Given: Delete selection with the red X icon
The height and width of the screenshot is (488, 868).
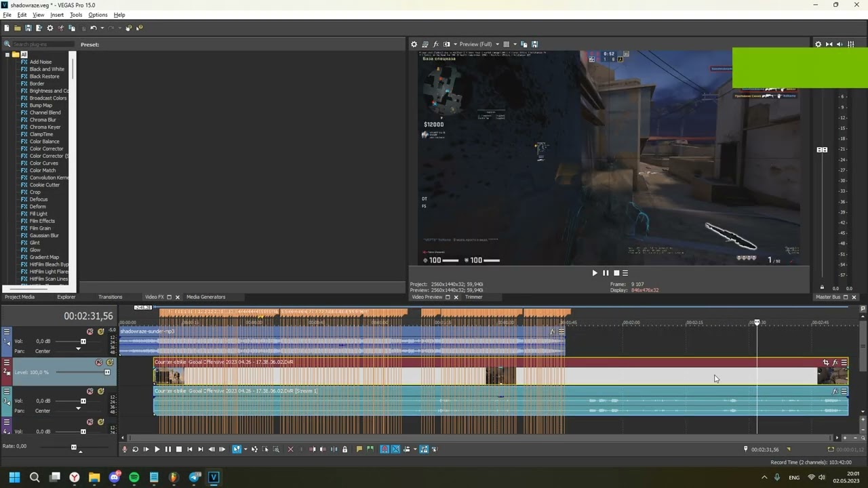Looking at the screenshot, I should 290,449.
